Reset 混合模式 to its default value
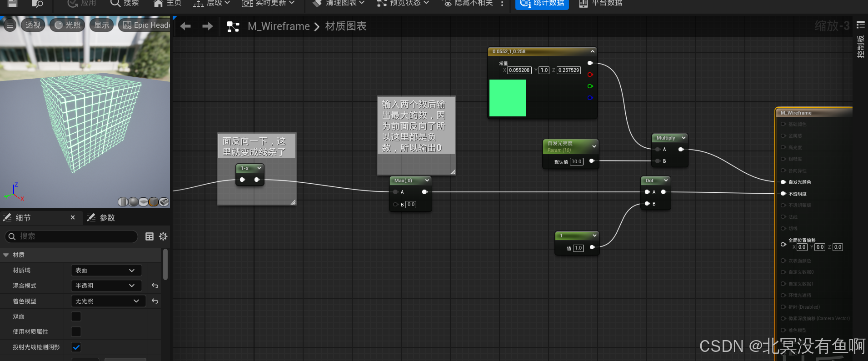 point(155,286)
